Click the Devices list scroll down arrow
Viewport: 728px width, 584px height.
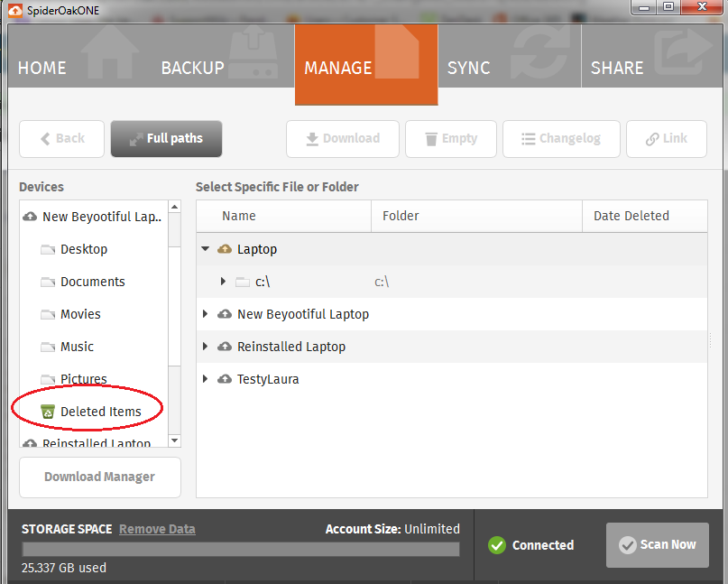tap(175, 440)
